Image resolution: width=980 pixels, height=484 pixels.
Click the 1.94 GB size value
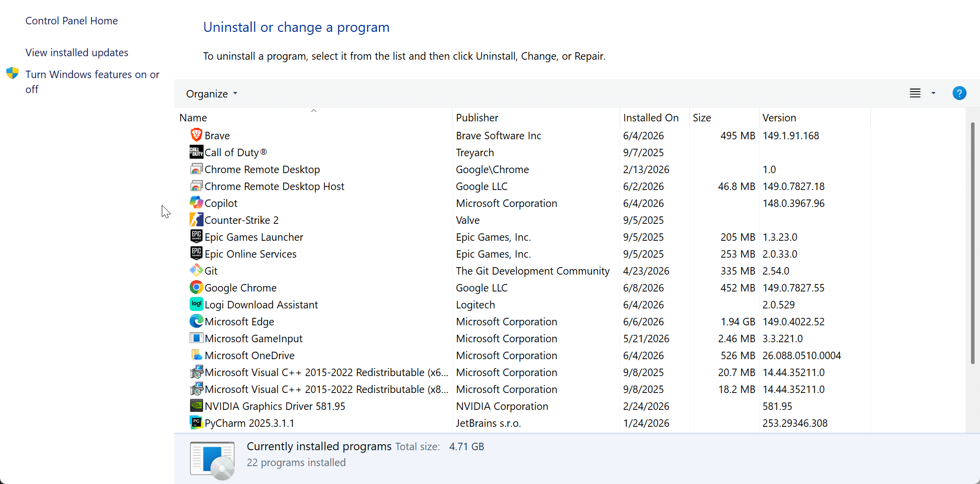(x=738, y=322)
